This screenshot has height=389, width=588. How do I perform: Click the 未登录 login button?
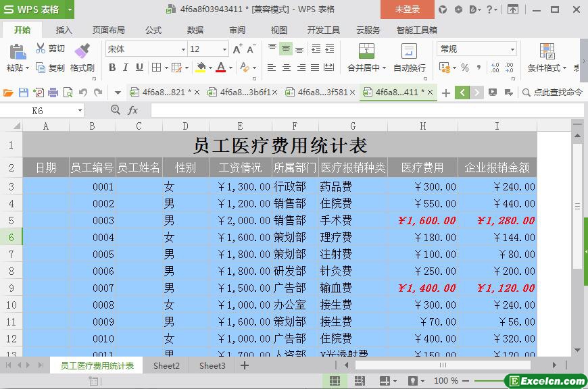407,9
